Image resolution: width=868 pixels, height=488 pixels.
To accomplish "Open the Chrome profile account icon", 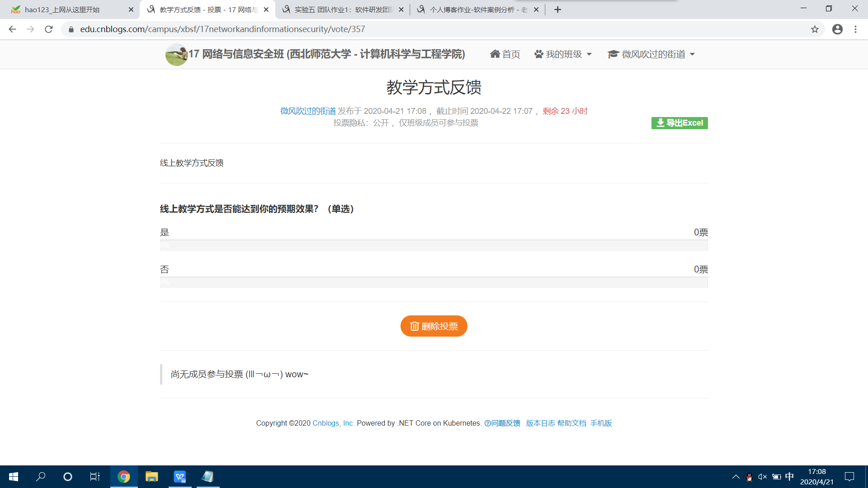I will pos(837,29).
